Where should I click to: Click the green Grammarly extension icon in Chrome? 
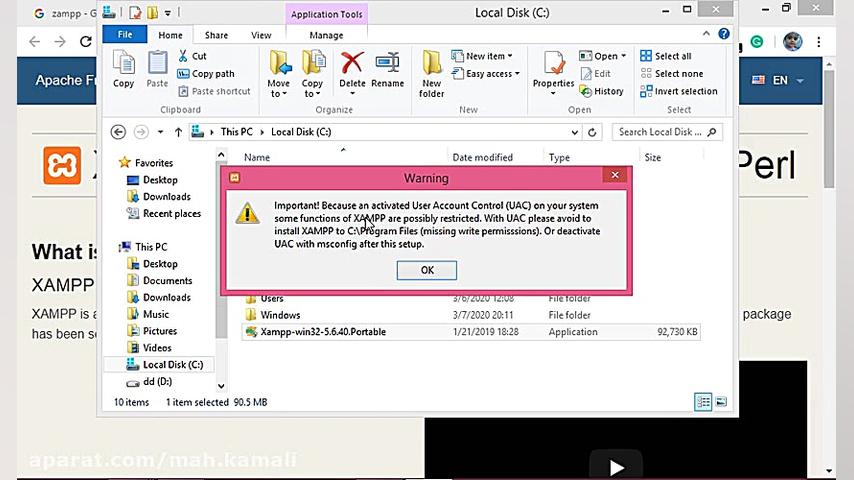click(757, 41)
